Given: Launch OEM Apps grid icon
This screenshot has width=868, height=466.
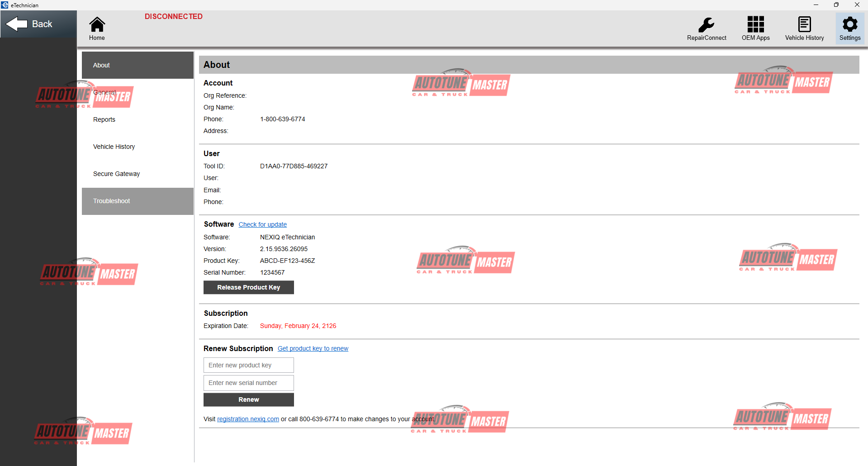Looking at the screenshot, I should tap(755, 29).
